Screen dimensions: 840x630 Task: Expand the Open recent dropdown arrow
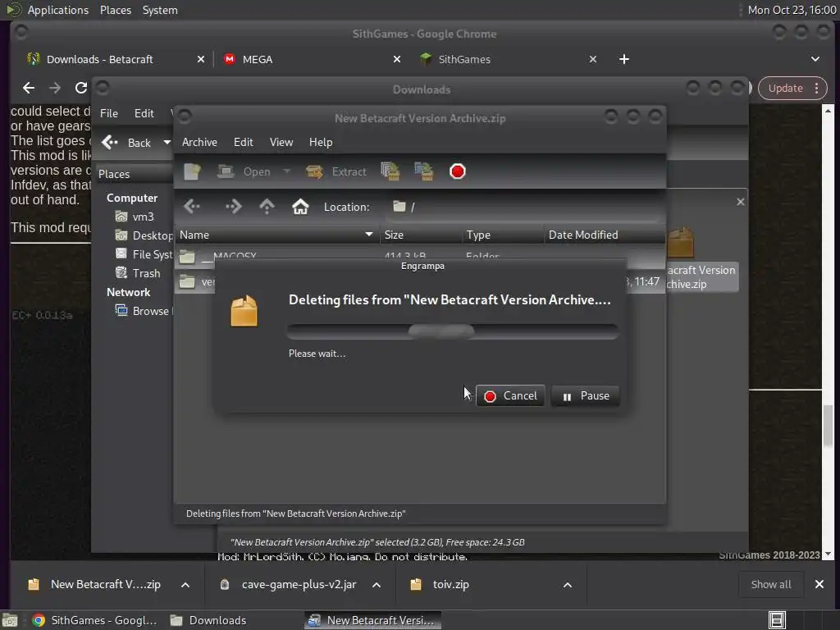[x=287, y=171]
